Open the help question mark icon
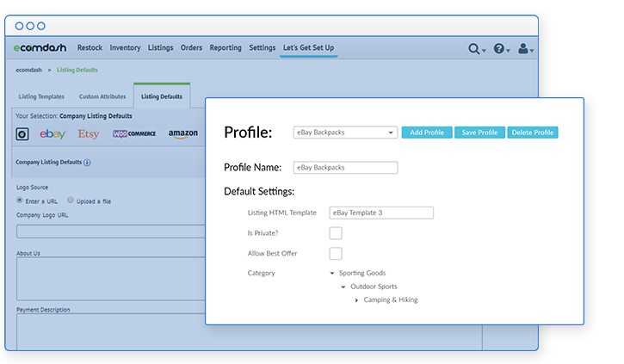This screenshot has height=364, width=624. tap(499, 50)
